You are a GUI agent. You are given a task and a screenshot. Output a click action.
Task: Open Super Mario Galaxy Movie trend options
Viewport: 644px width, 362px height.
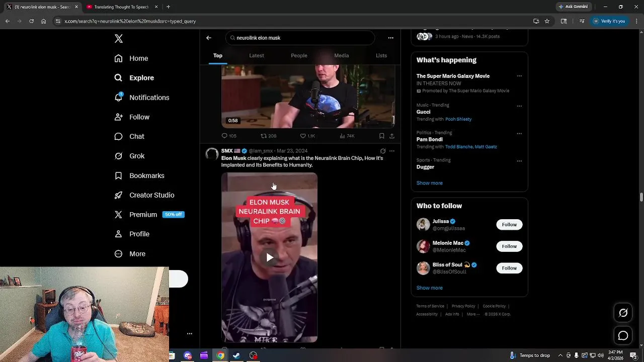(519, 76)
